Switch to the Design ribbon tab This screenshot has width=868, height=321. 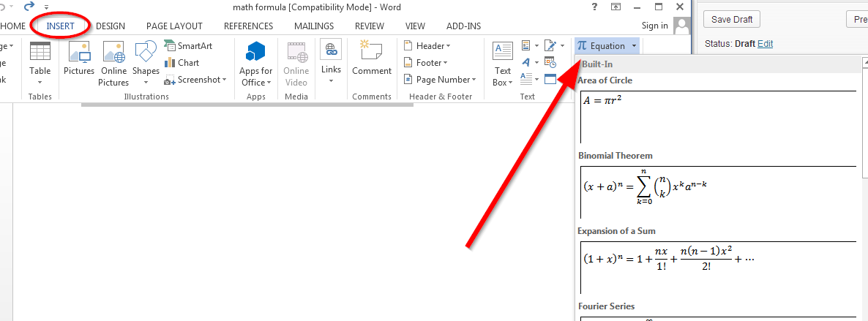pyautogui.click(x=111, y=26)
